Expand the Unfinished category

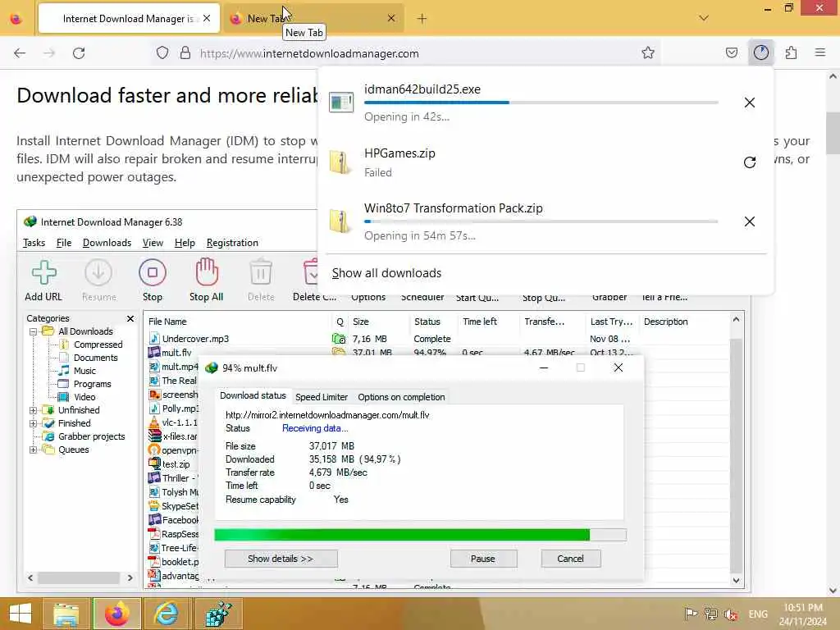point(33,410)
